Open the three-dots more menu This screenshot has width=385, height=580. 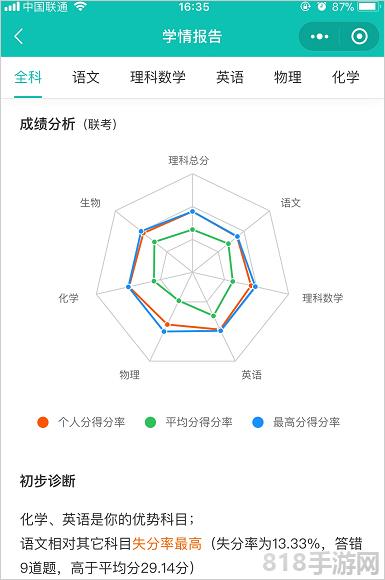[x=320, y=37]
